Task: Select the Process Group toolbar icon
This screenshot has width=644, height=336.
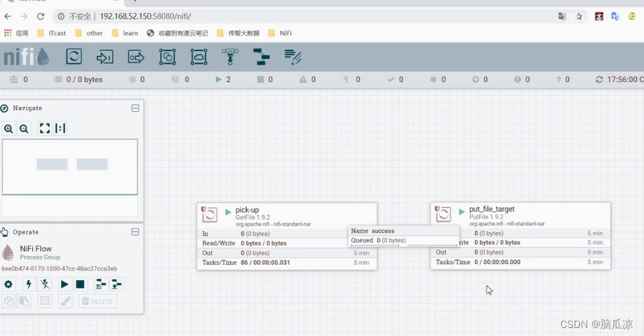Action: 167,57
